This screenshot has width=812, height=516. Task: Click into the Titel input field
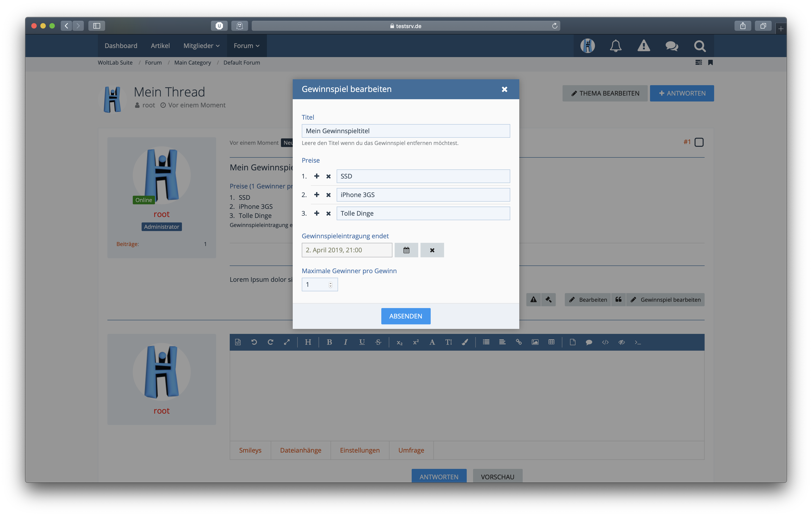point(405,131)
